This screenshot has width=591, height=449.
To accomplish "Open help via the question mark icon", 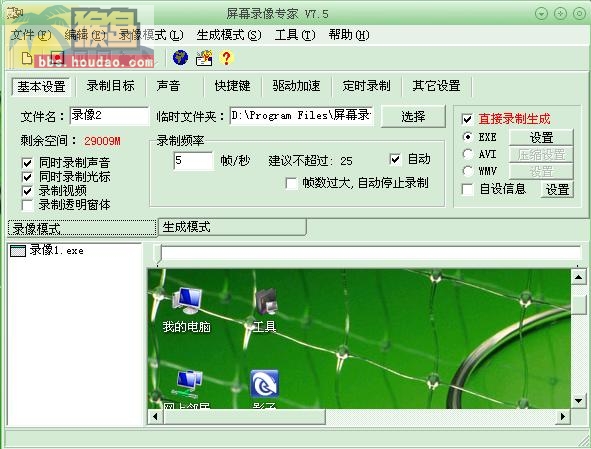I will pos(226,58).
